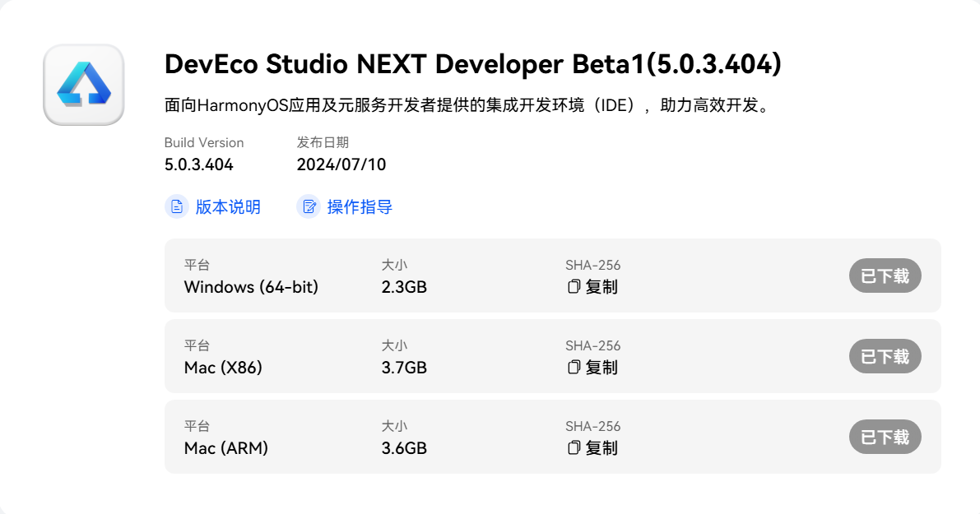This screenshot has height=514, width=980.
Task: Click the 3.7GB size value
Action: 404,368
